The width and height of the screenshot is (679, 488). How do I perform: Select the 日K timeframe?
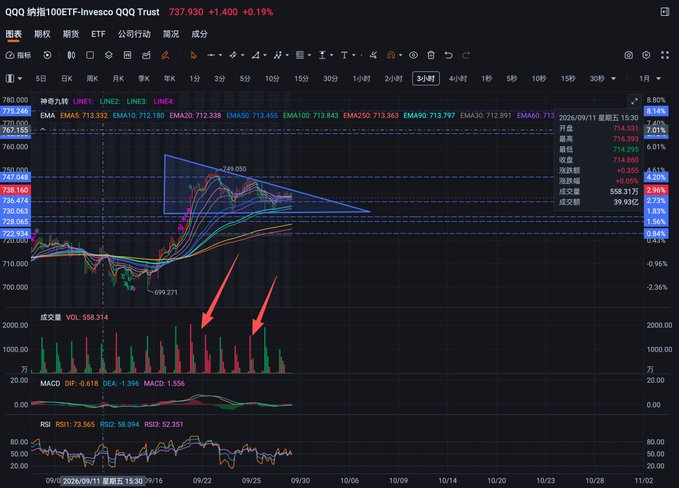[x=67, y=78]
